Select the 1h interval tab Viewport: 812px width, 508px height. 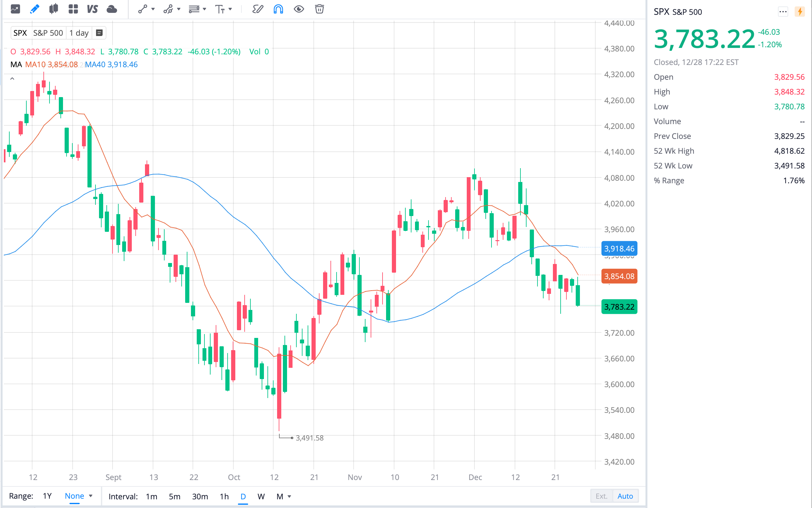click(224, 496)
